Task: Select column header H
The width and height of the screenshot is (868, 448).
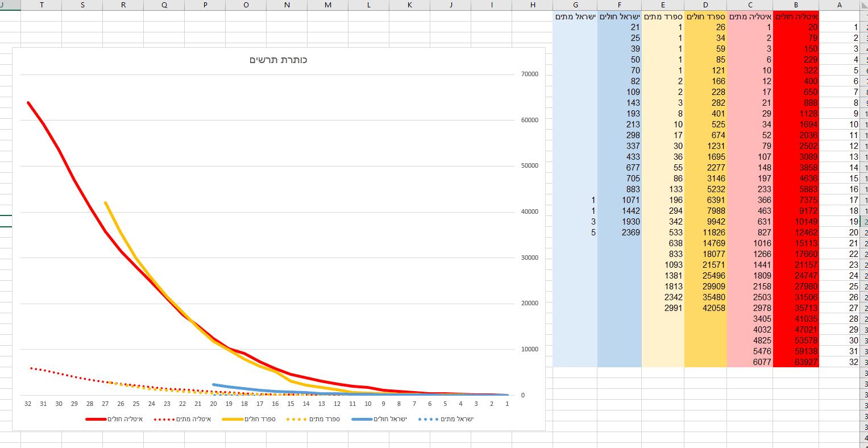Action: click(533, 5)
